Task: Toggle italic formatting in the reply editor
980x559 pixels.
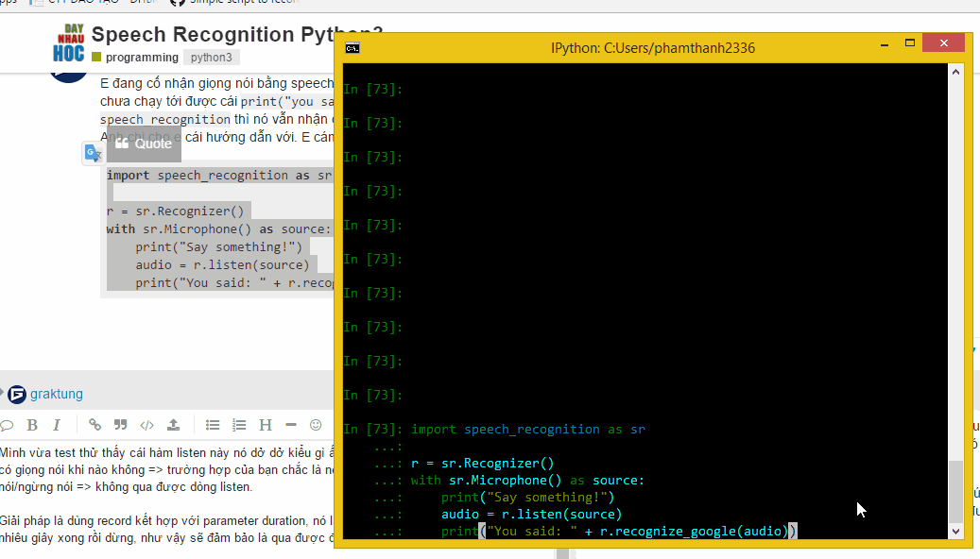Action: click(x=56, y=425)
